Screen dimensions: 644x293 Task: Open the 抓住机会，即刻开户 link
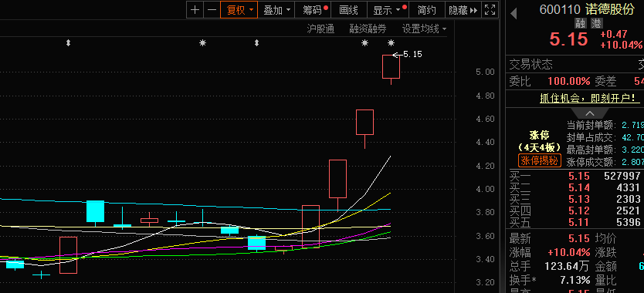coord(589,98)
